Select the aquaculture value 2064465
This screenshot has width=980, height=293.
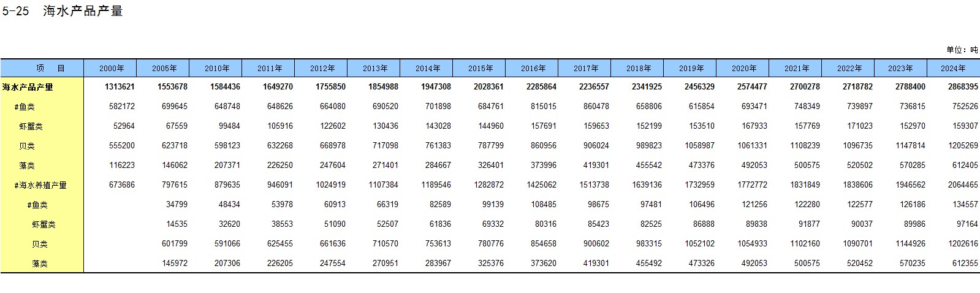point(963,185)
